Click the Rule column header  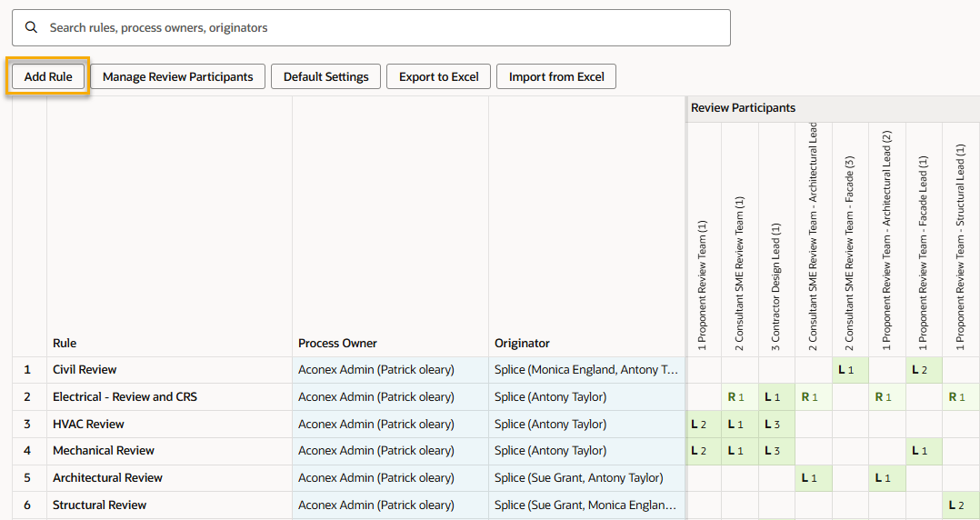coord(65,343)
